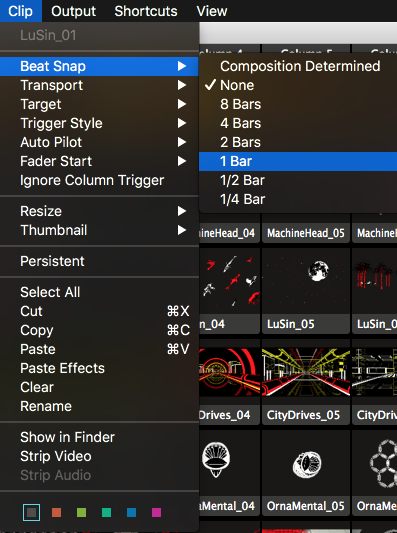Image resolution: width=397 pixels, height=533 pixels.
Task: Choose the orange-red clip color swatch
Action: click(56, 512)
